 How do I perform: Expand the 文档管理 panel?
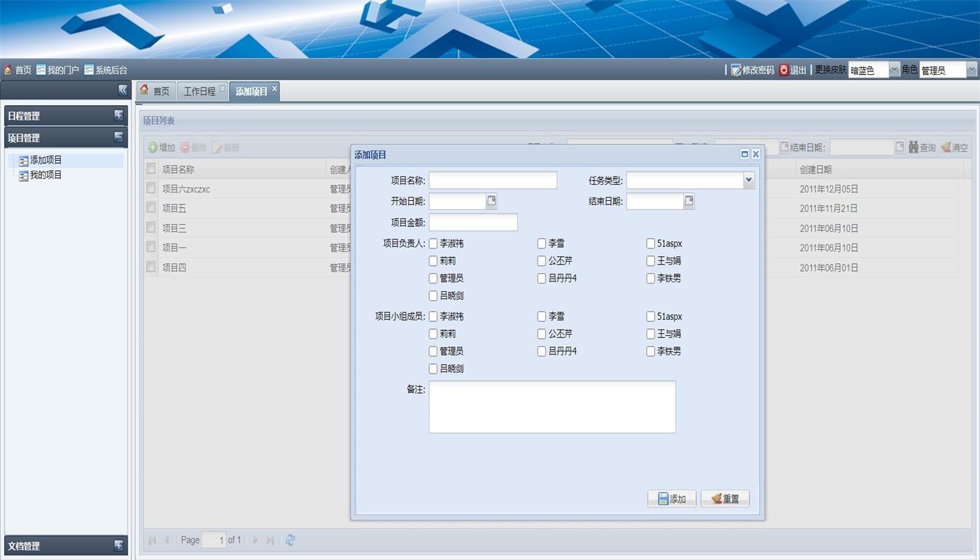coord(119,545)
